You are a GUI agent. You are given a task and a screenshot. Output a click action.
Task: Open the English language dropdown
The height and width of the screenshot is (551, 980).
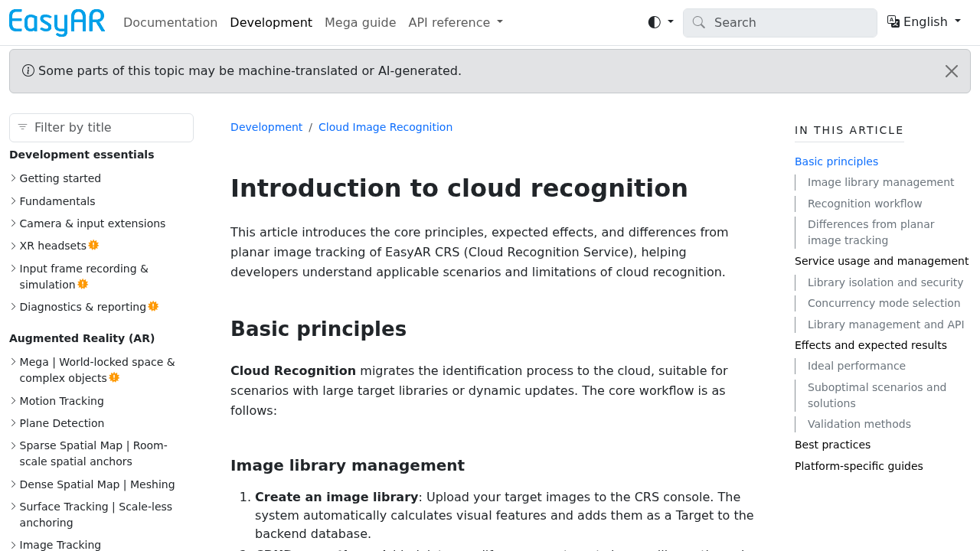[924, 21]
